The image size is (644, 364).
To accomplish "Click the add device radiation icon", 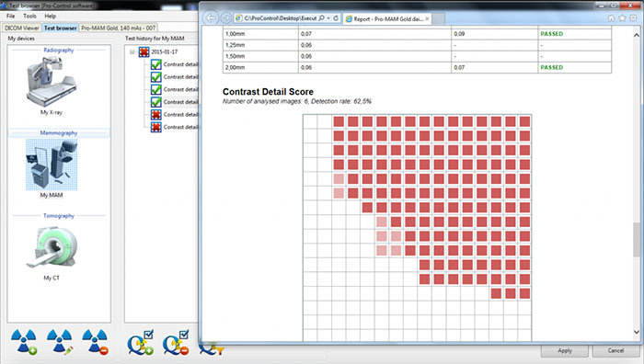I will point(24,341).
